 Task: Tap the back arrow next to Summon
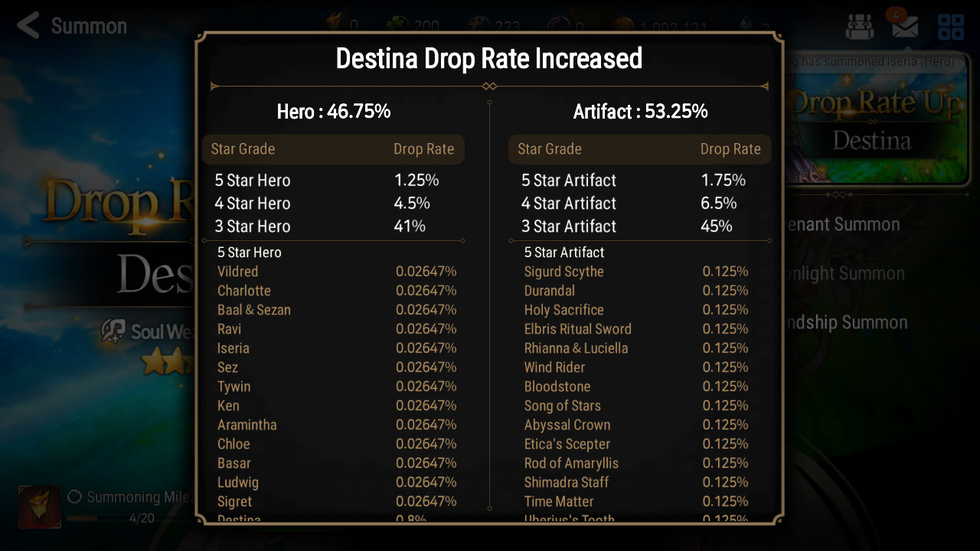point(28,26)
